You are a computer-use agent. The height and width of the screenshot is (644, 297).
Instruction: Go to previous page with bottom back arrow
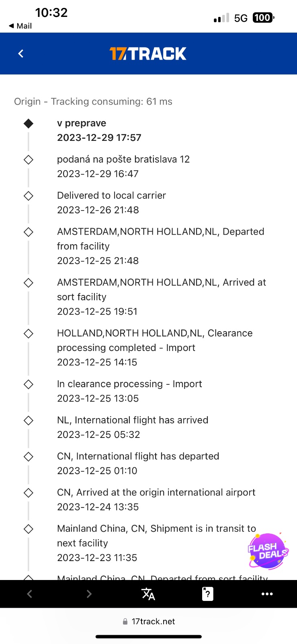pos(29,594)
